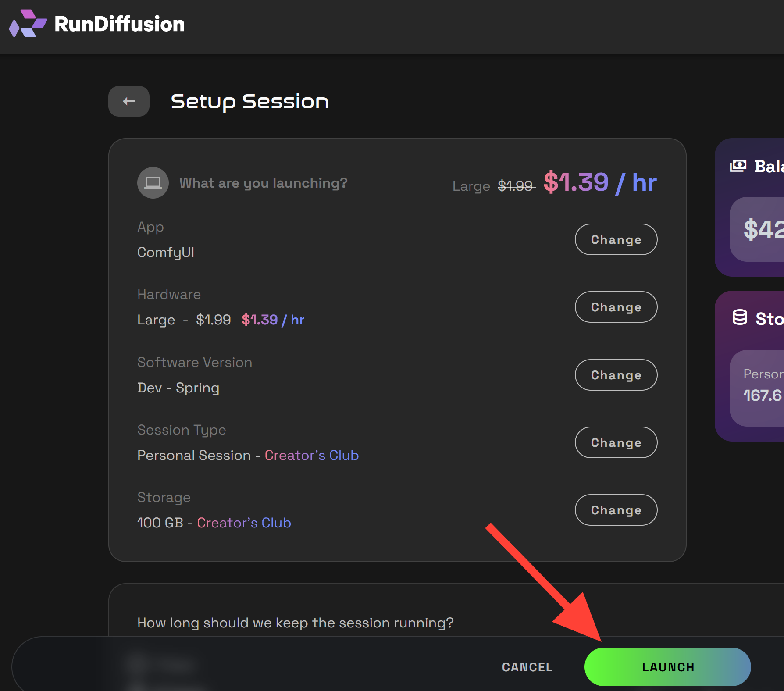This screenshot has width=784, height=691.
Task: Go back using the arrow button
Action: coord(129,101)
